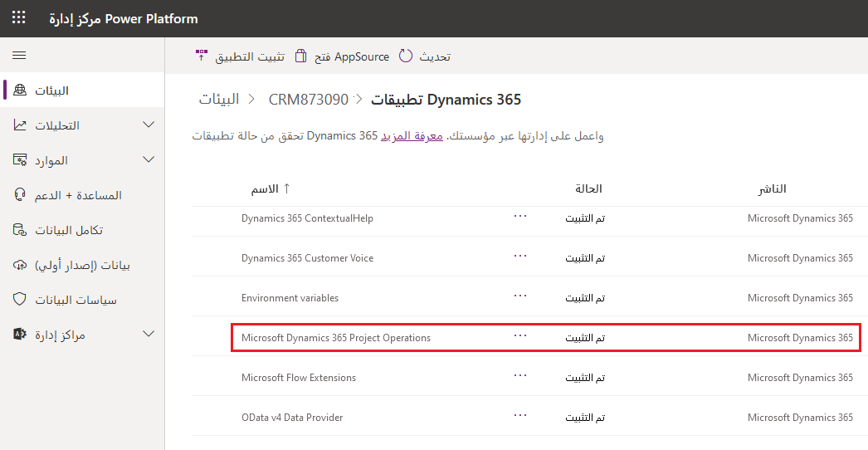This screenshot has height=450, width=868.
Task: Expand the الموارد section chevron
Action: (x=149, y=160)
